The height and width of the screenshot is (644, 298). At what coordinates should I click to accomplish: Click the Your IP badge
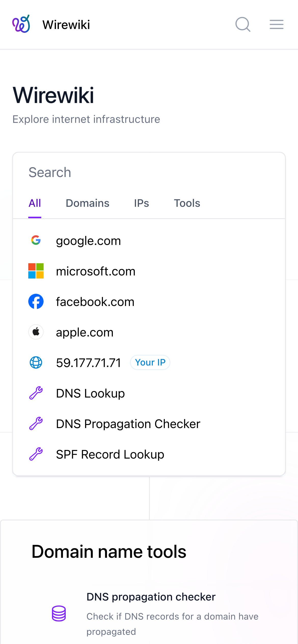(150, 362)
